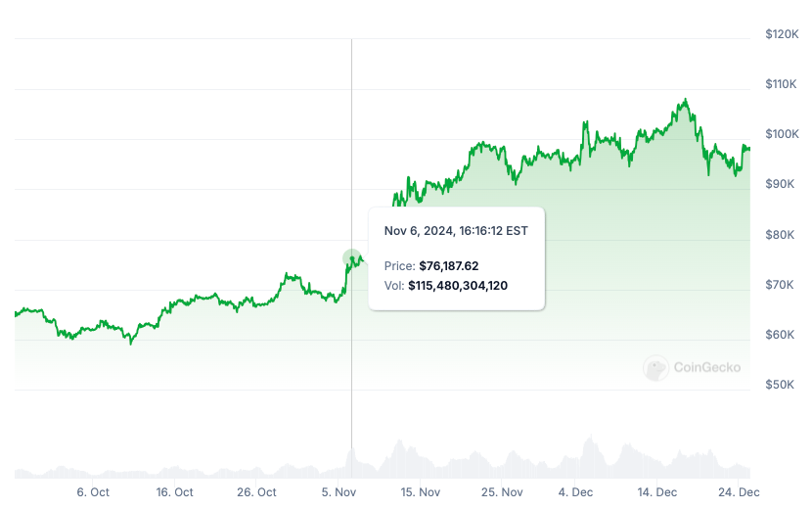This screenshot has height=509, width=812.
Task: Click the $120K y-axis label
Action: [x=782, y=34]
